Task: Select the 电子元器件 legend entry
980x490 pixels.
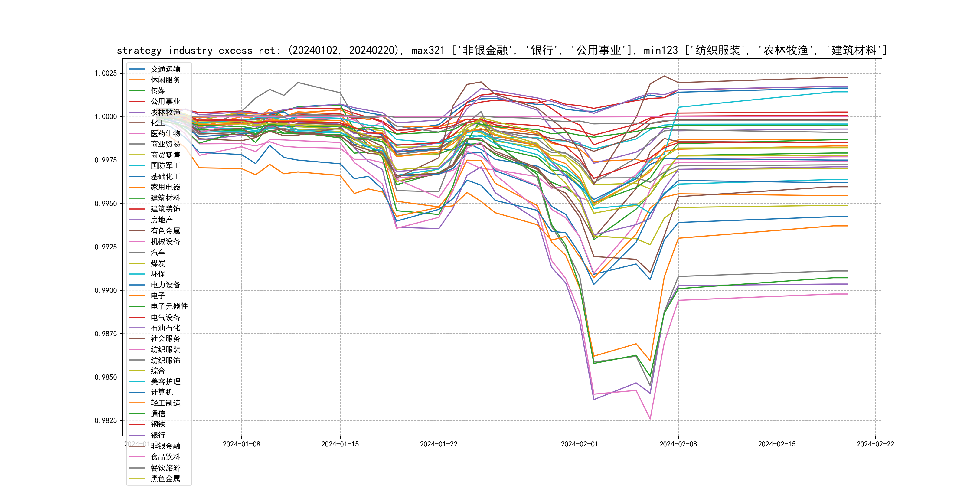Action: [169, 306]
